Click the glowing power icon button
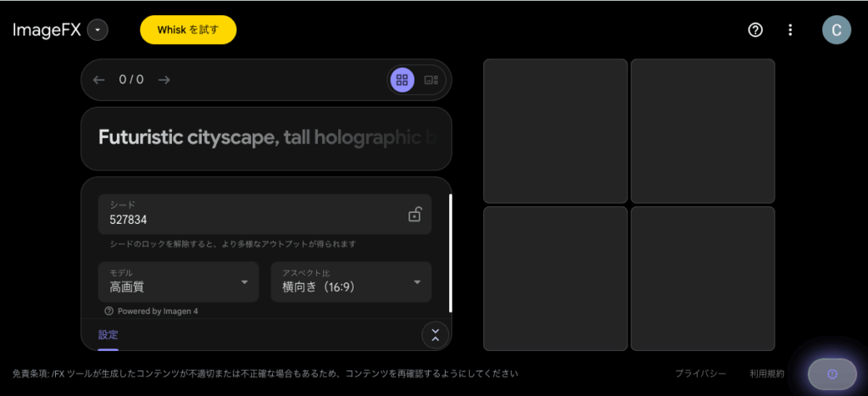868x396 pixels. pyautogui.click(x=832, y=374)
